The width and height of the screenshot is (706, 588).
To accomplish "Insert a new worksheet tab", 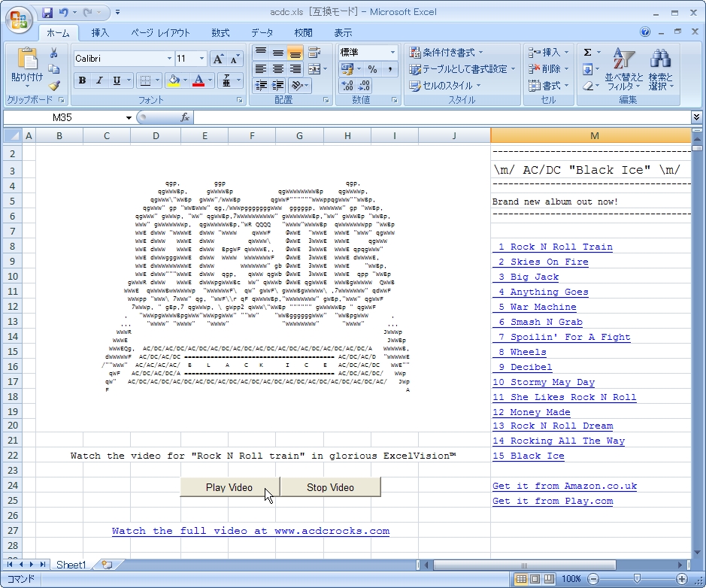I will pyautogui.click(x=108, y=565).
